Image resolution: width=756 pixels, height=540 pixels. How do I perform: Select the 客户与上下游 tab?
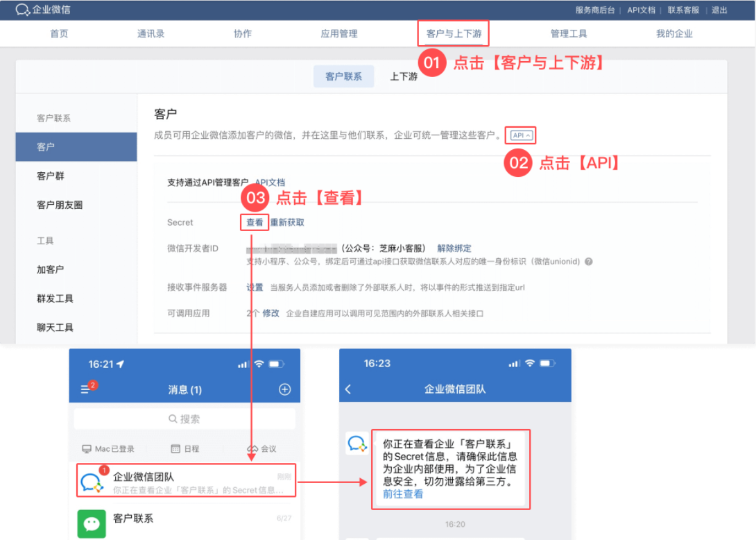[454, 34]
